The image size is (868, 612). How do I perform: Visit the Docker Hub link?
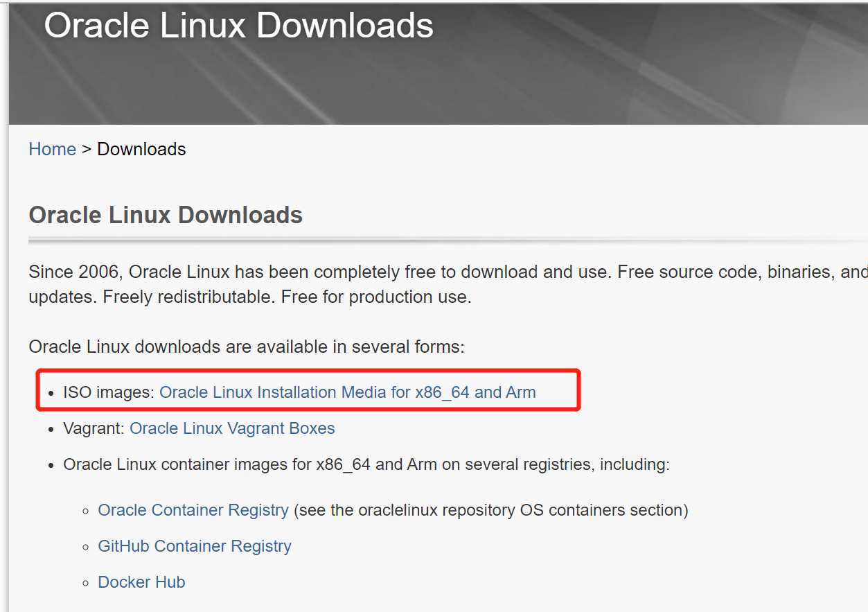point(141,582)
